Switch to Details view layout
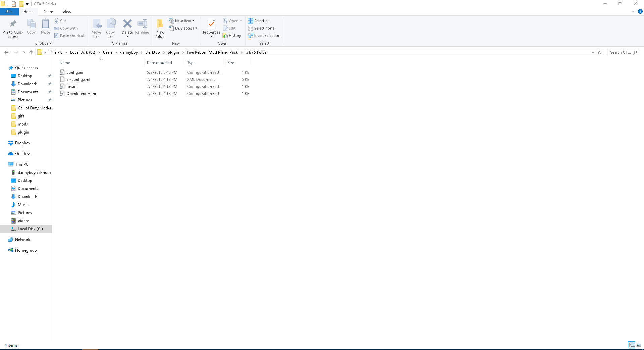The image size is (644, 350). click(632, 345)
